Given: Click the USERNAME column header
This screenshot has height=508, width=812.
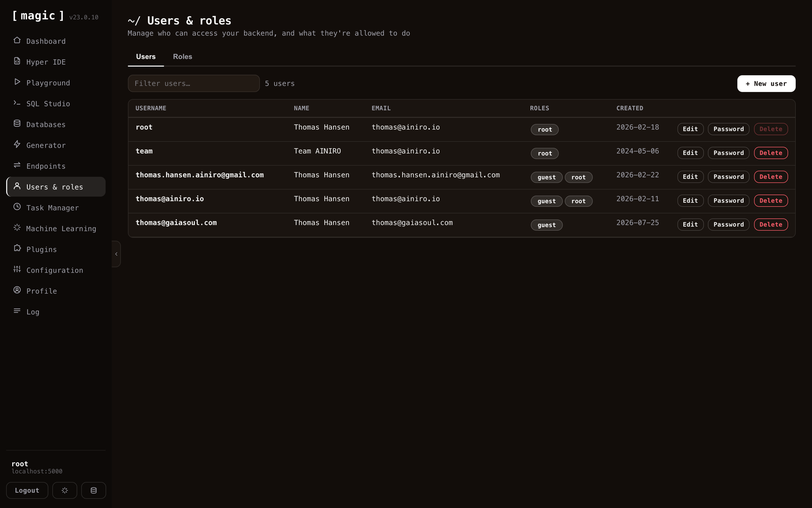Looking at the screenshot, I should coord(151,108).
